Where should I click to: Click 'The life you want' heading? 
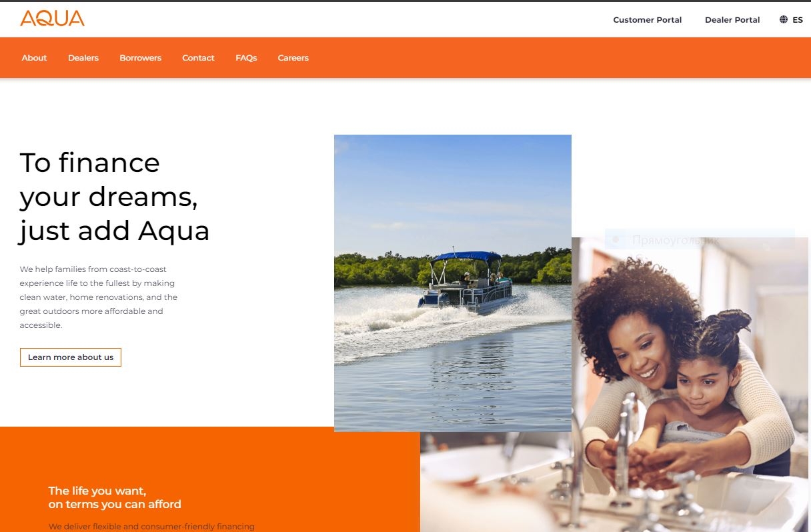pyautogui.click(x=115, y=497)
